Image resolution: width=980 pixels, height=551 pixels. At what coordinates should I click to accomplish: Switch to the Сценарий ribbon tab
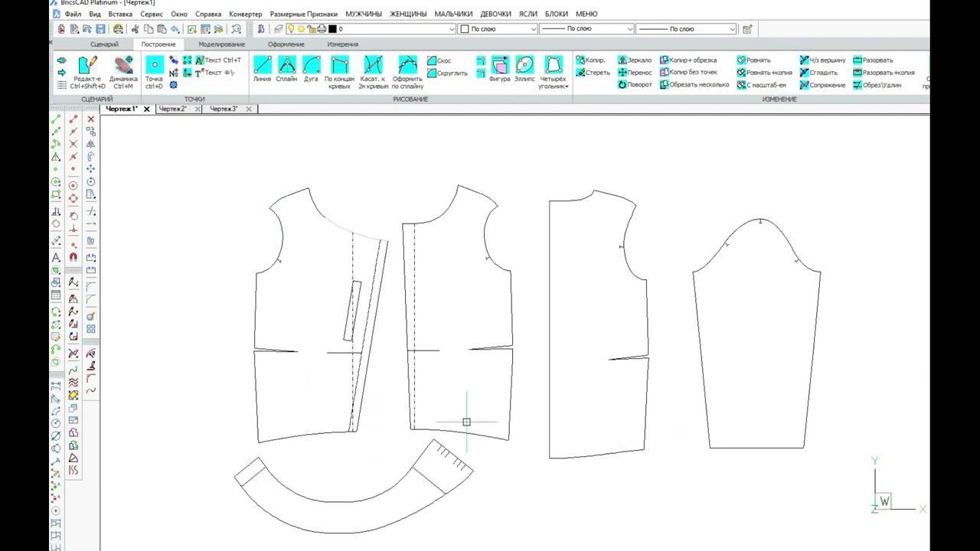tap(104, 44)
